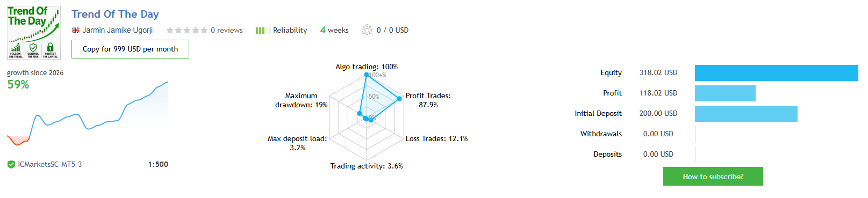Screen dimensions: 868x198
Task: Click the 59% growth value
Action: 18,85
